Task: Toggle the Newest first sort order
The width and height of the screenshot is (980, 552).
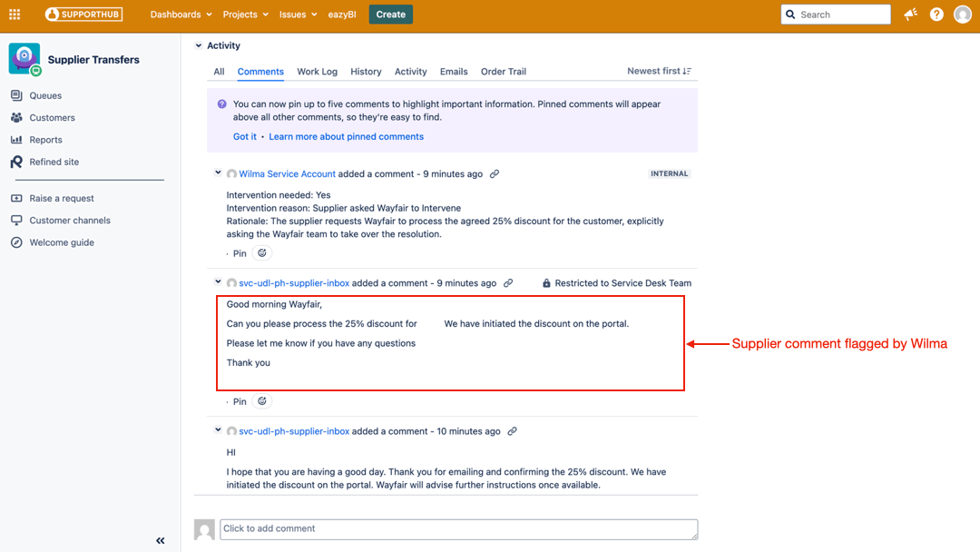Action: (659, 70)
